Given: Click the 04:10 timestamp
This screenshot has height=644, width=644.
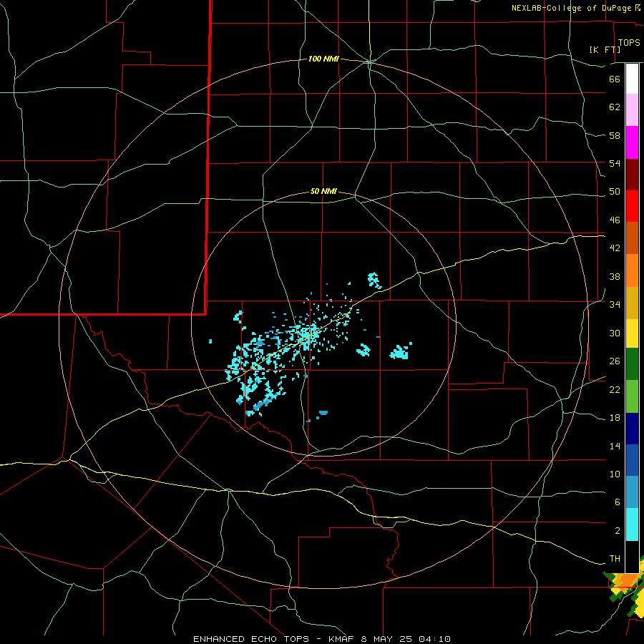Looking at the screenshot, I should pos(434,639).
